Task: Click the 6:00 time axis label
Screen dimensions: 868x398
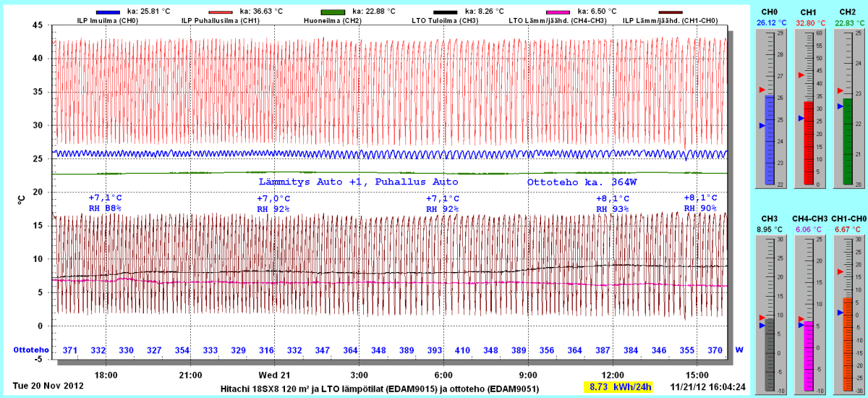Action: click(x=443, y=375)
